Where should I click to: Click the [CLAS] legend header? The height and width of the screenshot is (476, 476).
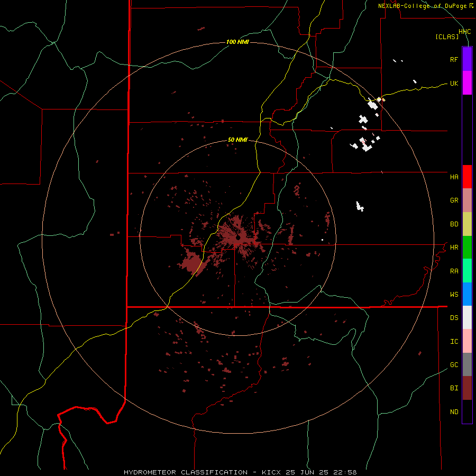point(447,36)
